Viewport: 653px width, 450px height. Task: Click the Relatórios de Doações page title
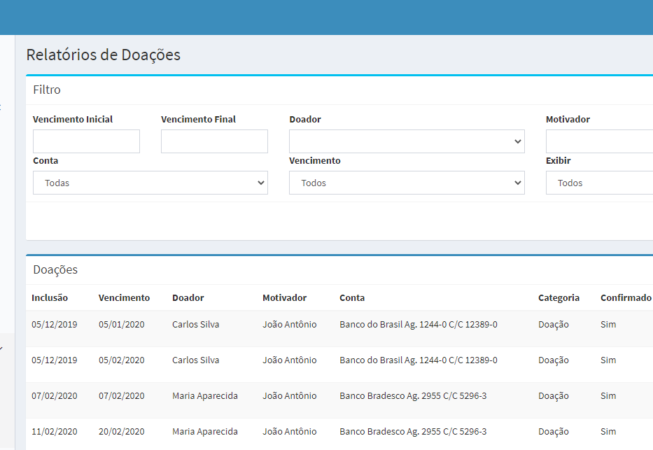point(103,55)
